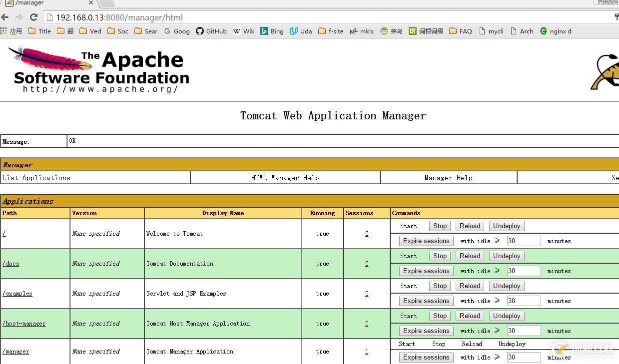Reload the page with refresh icon
This screenshot has width=619, height=364.
[x=33, y=17]
